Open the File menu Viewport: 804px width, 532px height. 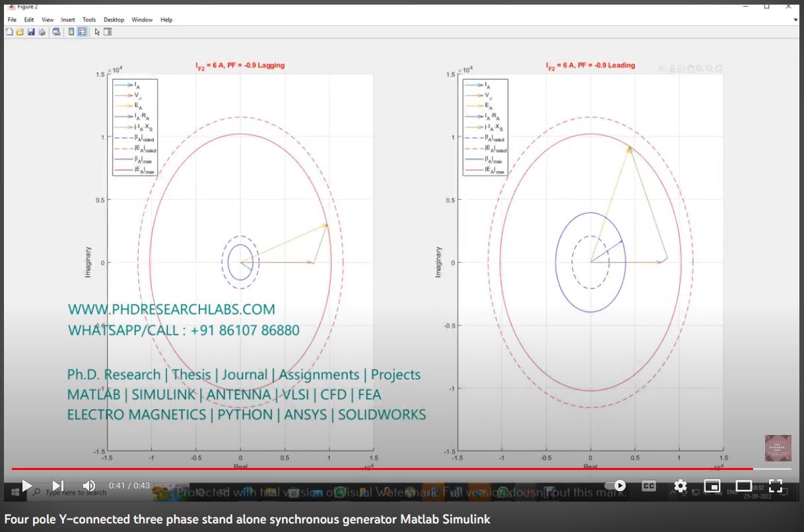click(x=12, y=20)
